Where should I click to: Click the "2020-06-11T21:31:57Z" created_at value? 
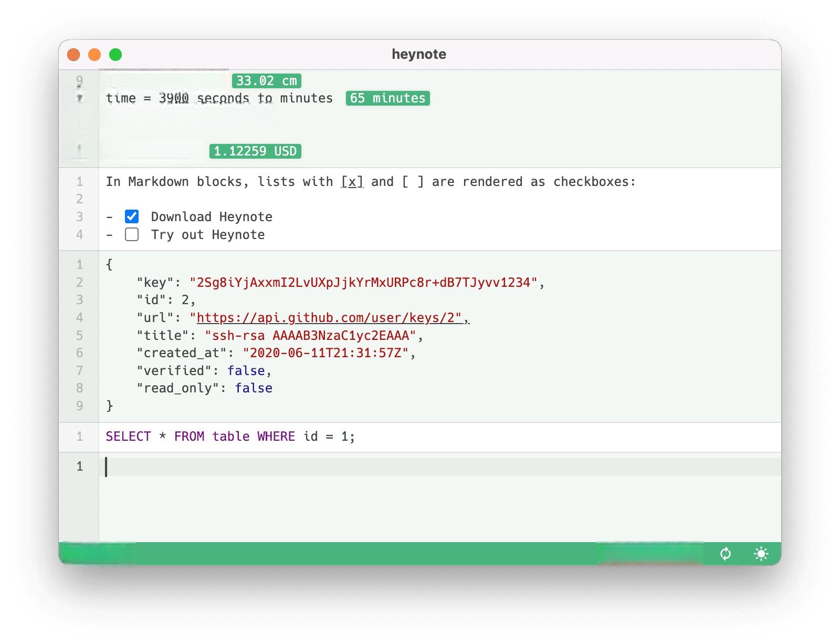point(325,353)
